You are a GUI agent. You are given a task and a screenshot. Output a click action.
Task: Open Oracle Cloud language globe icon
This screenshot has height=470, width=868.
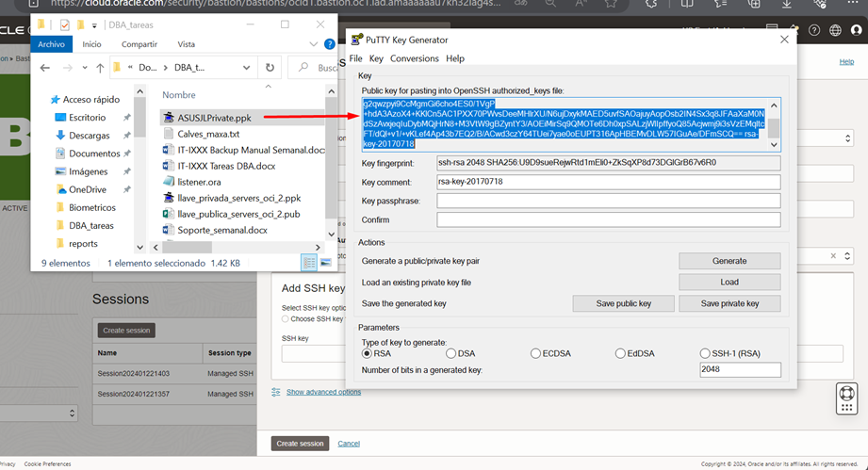click(835, 30)
